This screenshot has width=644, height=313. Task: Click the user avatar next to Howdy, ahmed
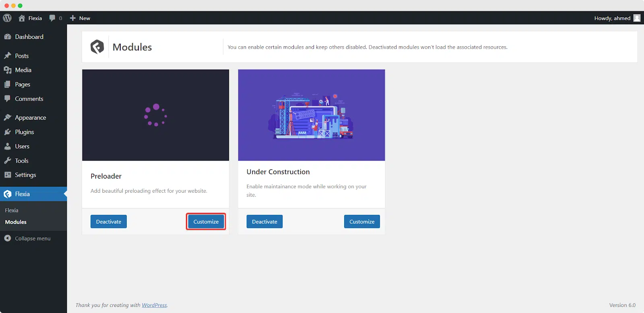(x=637, y=18)
